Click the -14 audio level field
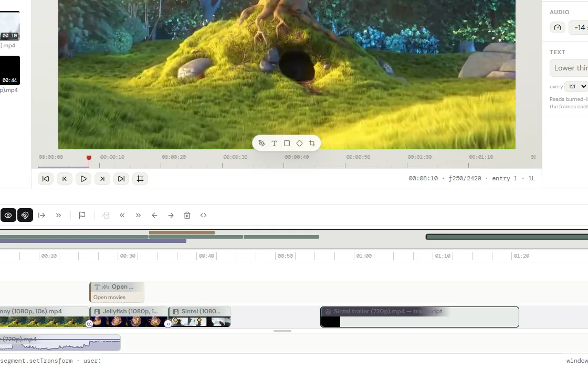The image size is (588, 368). tap(579, 27)
